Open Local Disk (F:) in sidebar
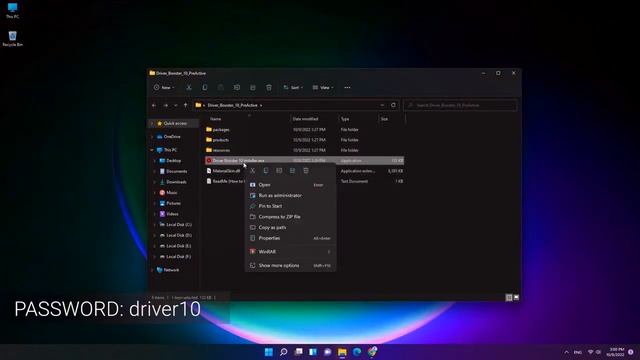The height and width of the screenshot is (360, 640). 179,256
